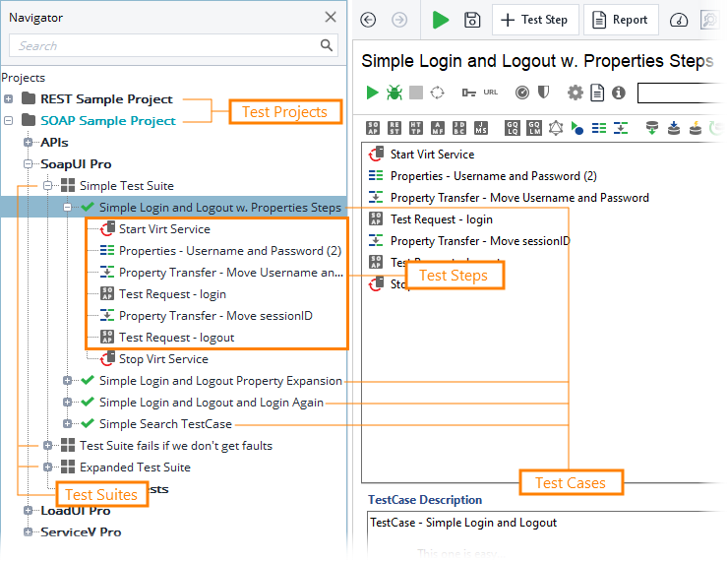Click the info icon in test case toolbar
Viewport: 728px width, 561px height.
click(x=619, y=93)
